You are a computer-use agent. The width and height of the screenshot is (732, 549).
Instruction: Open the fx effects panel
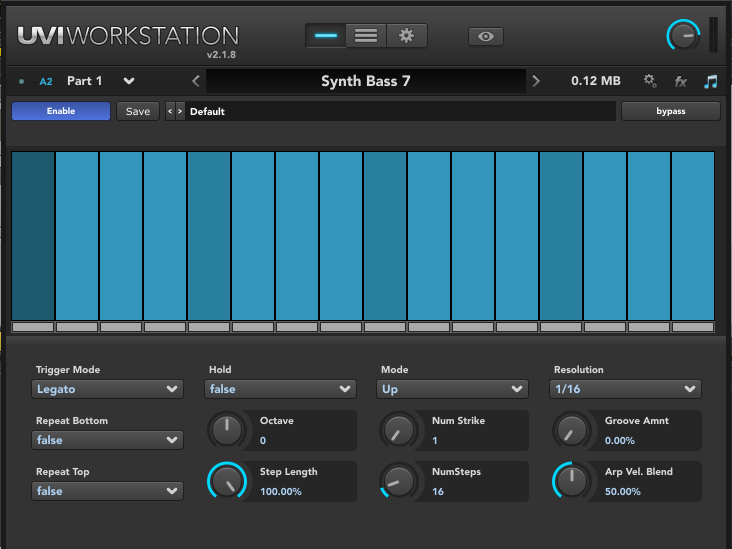[681, 82]
